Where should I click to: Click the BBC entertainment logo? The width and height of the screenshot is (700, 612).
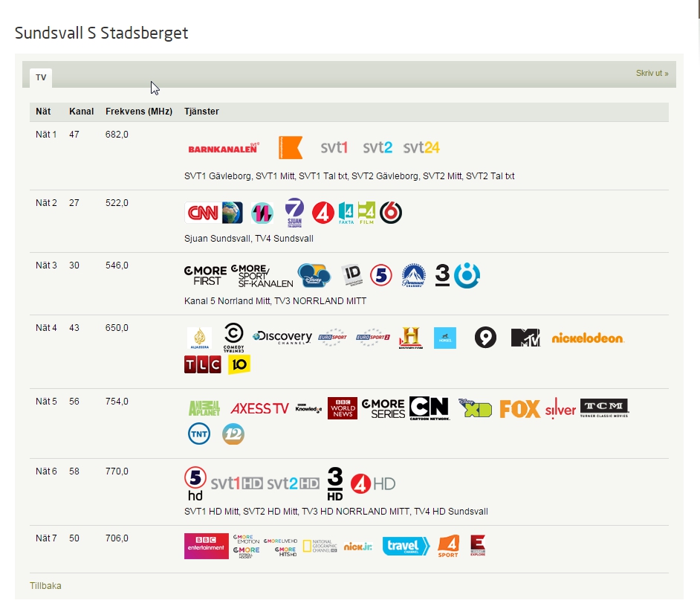207,546
